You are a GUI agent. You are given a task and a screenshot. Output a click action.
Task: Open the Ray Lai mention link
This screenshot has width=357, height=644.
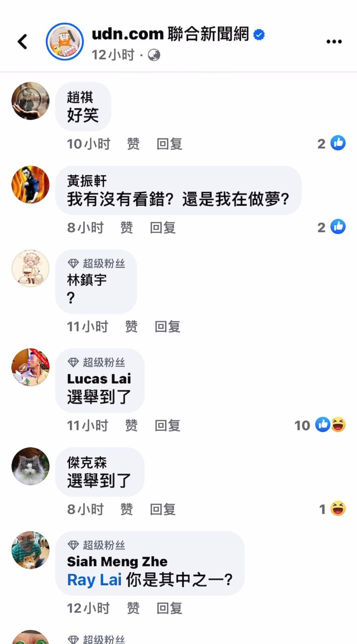[x=94, y=580]
